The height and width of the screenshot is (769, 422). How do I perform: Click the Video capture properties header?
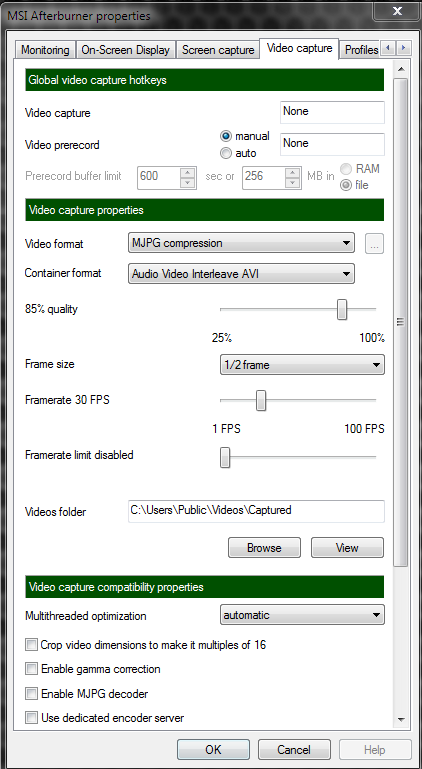tap(205, 210)
